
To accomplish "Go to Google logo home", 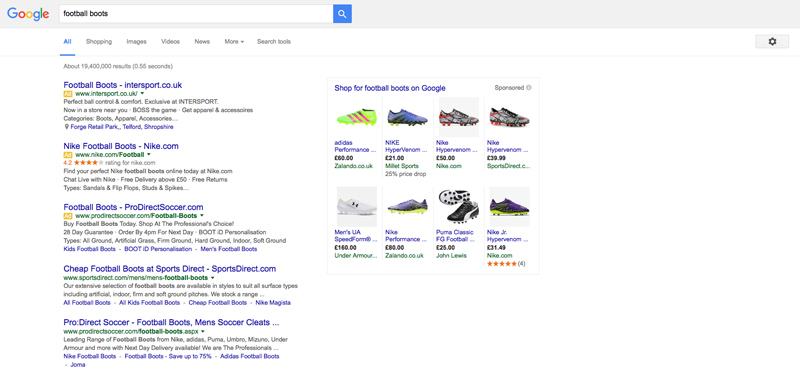I will click(x=28, y=14).
